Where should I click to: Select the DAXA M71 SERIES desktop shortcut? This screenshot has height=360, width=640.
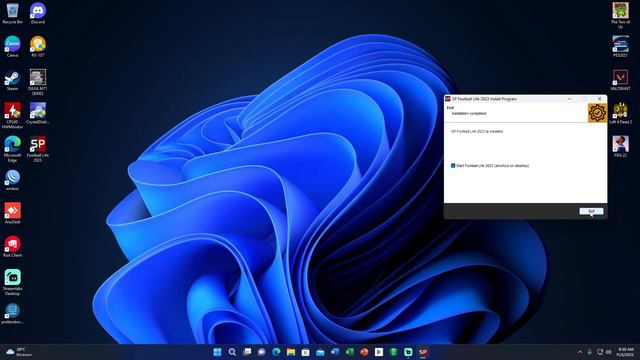point(38,82)
